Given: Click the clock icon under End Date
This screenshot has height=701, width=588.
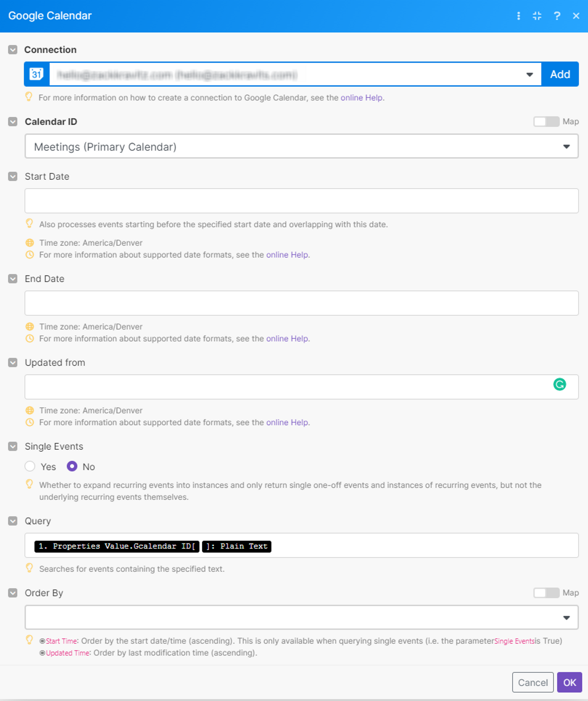Looking at the screenshot, I should (30, 338).
